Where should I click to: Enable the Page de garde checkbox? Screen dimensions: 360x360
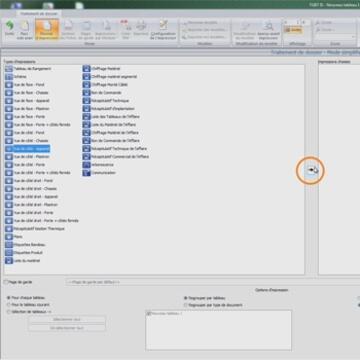point(6,282)
